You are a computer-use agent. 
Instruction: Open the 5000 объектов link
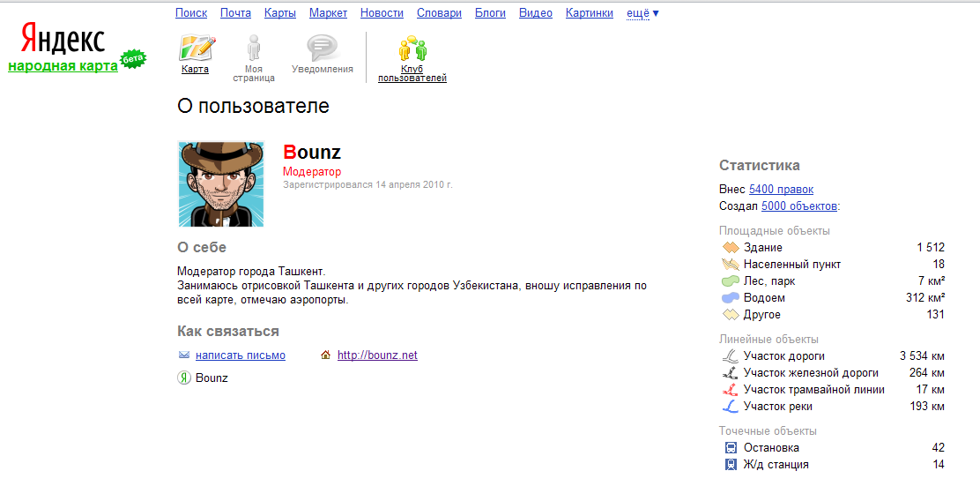799,206
